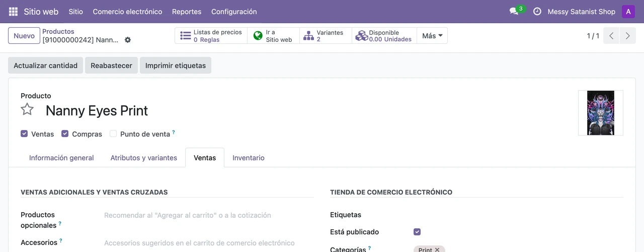Uncheck the Está publicado checkbox
The height and width of the screenshot is (252, 644).
click(x=417, y=232)
